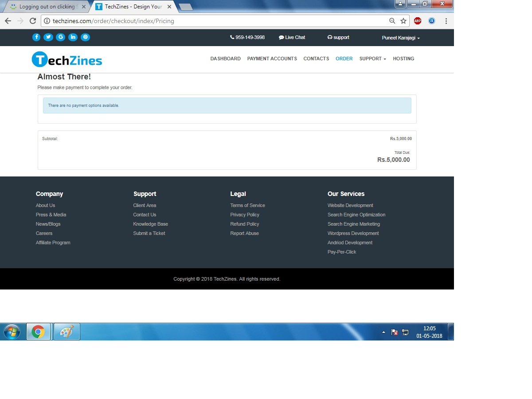
Task: Open Search Engine Optimization link
Action: [x=356, y=215]
